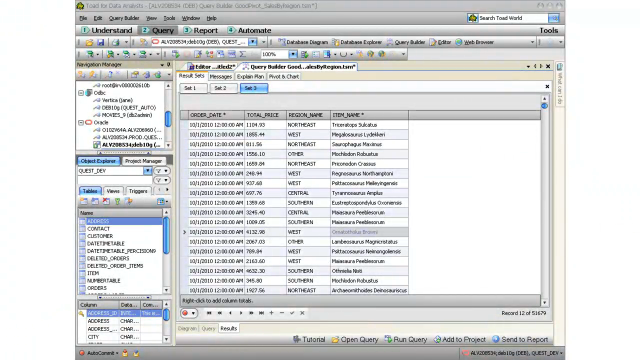Viewport: 640px width, 360px height.
Task: Switch to the Editor document tab
Action: (211, 67)
